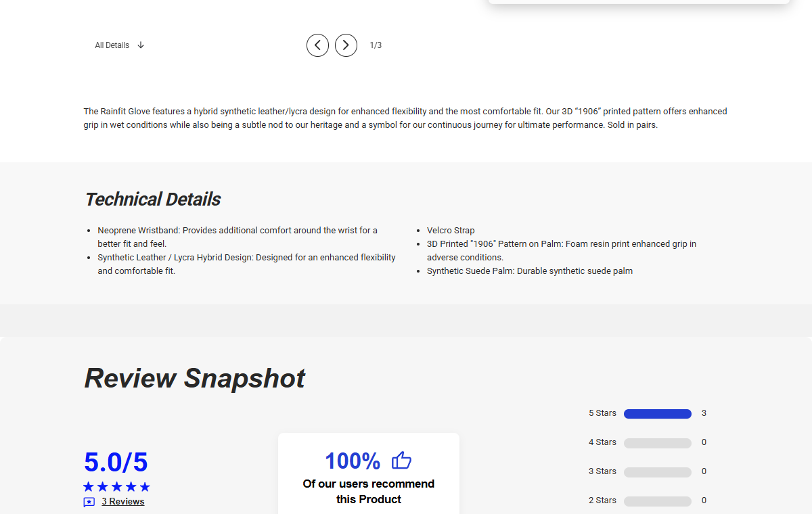
Task: Click the 5.0/5 rating score
Action: pyautogui.click(x=116, y=462)
